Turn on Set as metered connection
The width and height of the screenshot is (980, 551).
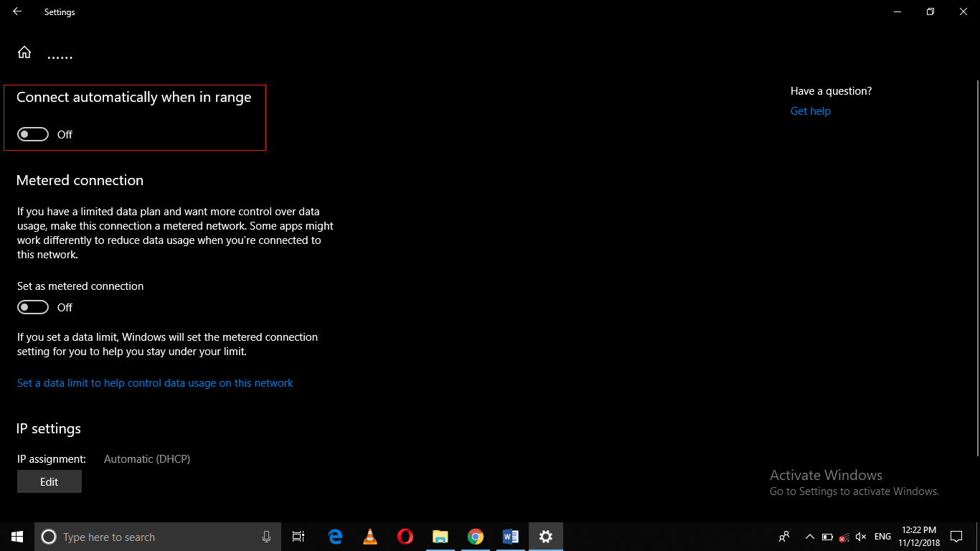click(32, 306)
